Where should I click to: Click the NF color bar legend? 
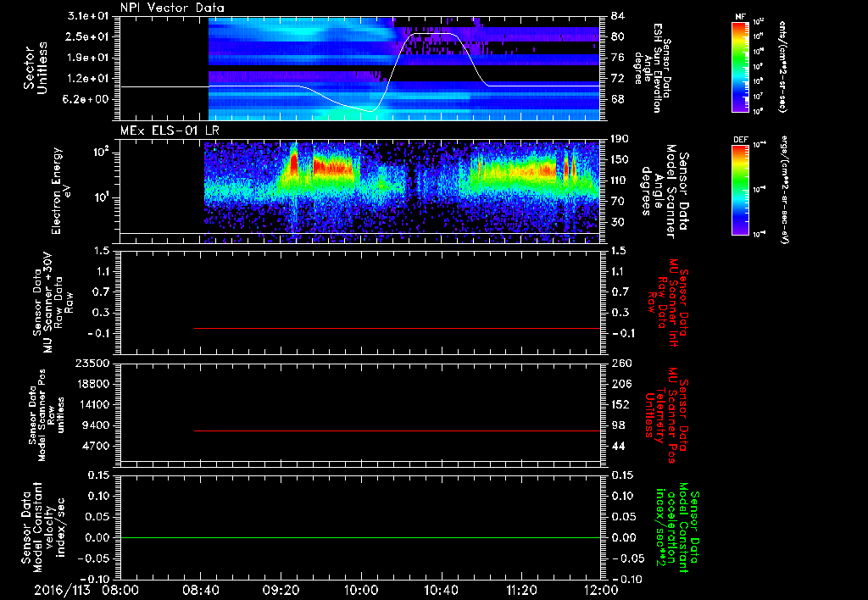[741, 66]
